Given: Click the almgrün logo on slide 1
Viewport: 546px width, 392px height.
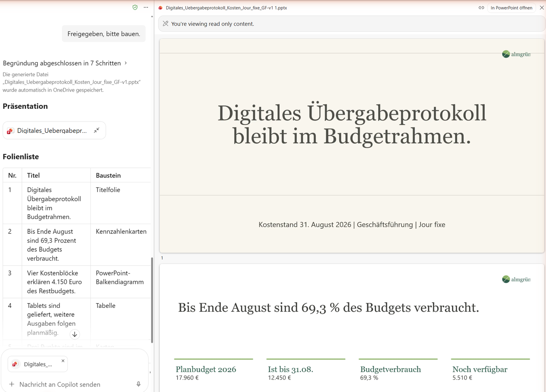Looking at the screenshot, I should pyautogui.click(x=516, y=54).
